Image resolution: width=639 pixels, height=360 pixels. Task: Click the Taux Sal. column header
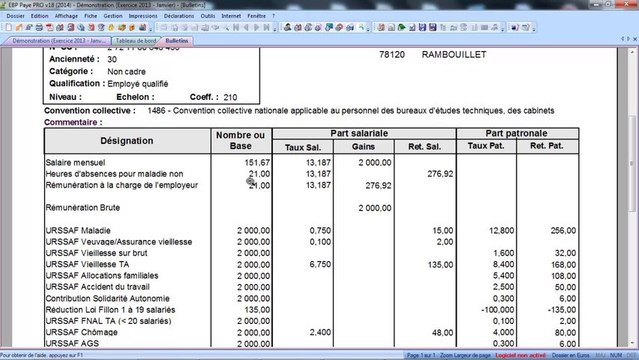point(303,147)
